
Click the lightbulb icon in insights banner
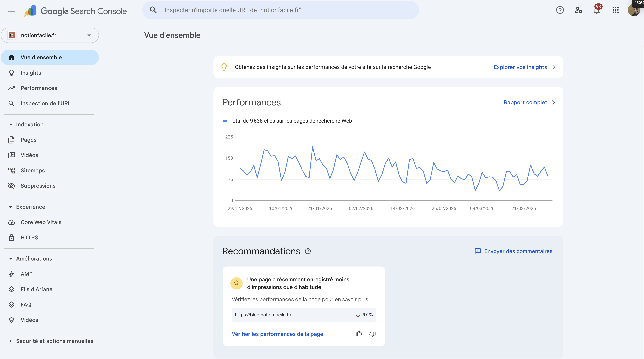tap(224, 67)
